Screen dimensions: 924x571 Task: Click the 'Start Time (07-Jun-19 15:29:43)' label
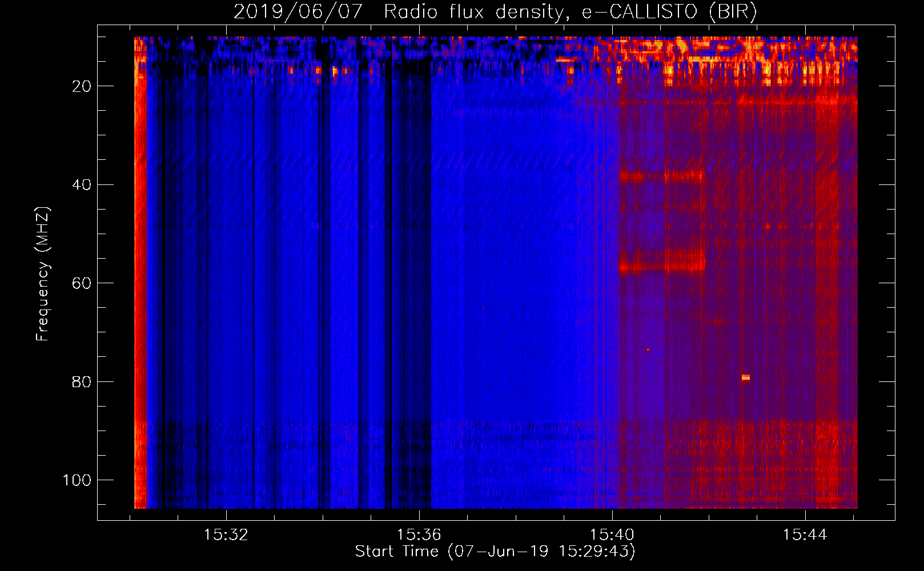(495, 552)
